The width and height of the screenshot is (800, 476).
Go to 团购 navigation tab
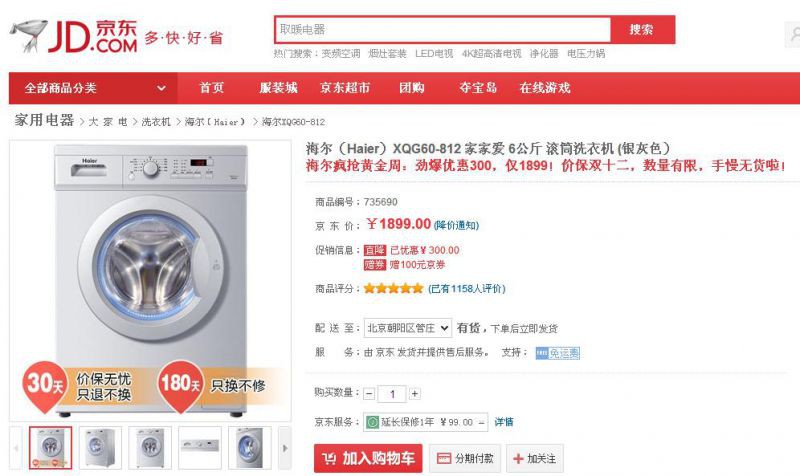tap(412, 88)
